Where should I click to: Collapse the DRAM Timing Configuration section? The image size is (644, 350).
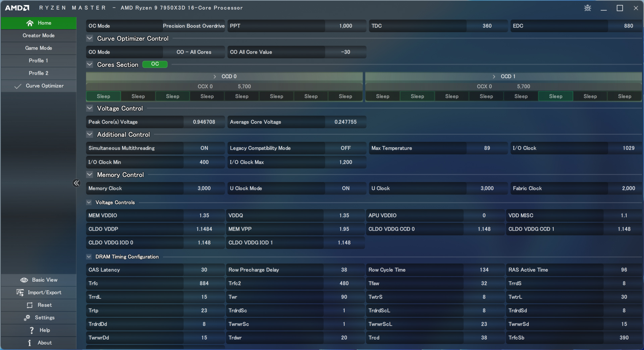pyautogui.click(x=89, y=257)
